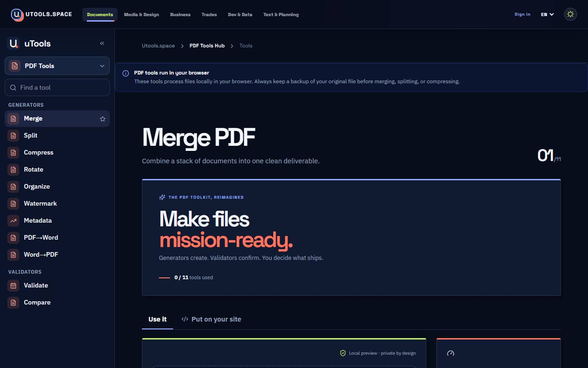Click the Merge PDF page heading
The image size is (588, 368).
[x=198, y=137]
